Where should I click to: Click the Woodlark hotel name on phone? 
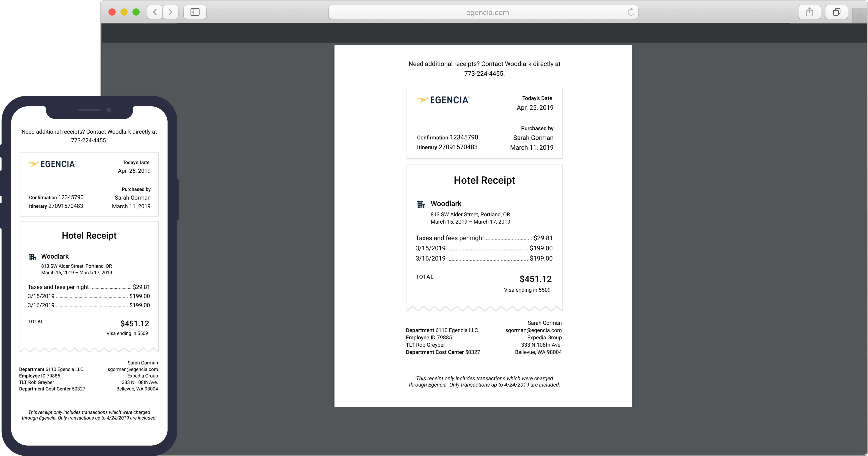click(55, 256)
